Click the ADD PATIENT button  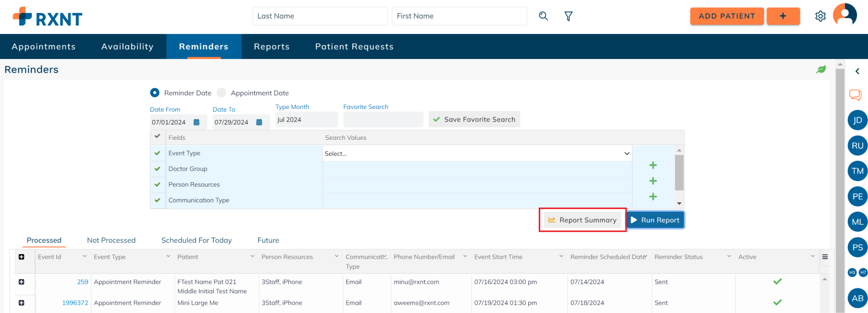click(x=726, y=16)
